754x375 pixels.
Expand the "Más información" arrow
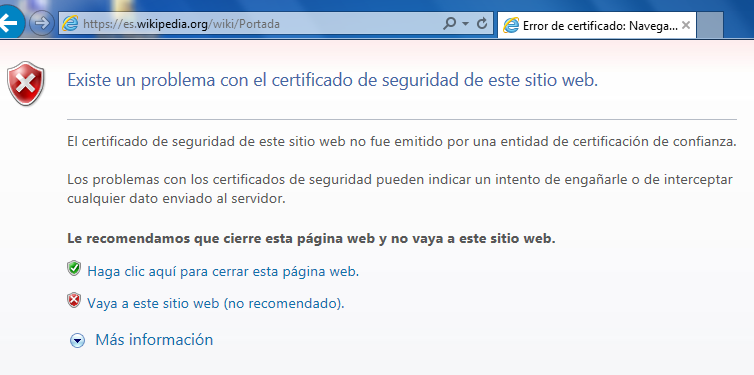(77, 341)
